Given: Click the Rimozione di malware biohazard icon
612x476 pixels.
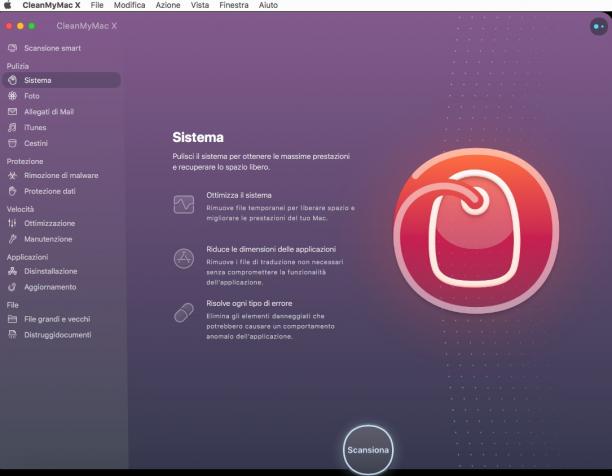Looking at the screenshot, I should [x=12, y=176].
